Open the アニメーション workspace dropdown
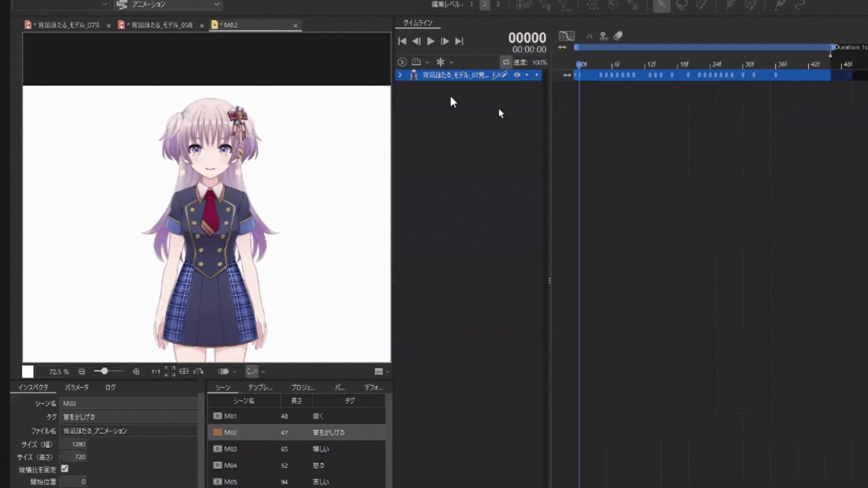Viewport: 868px width, 488px height. 168,5
